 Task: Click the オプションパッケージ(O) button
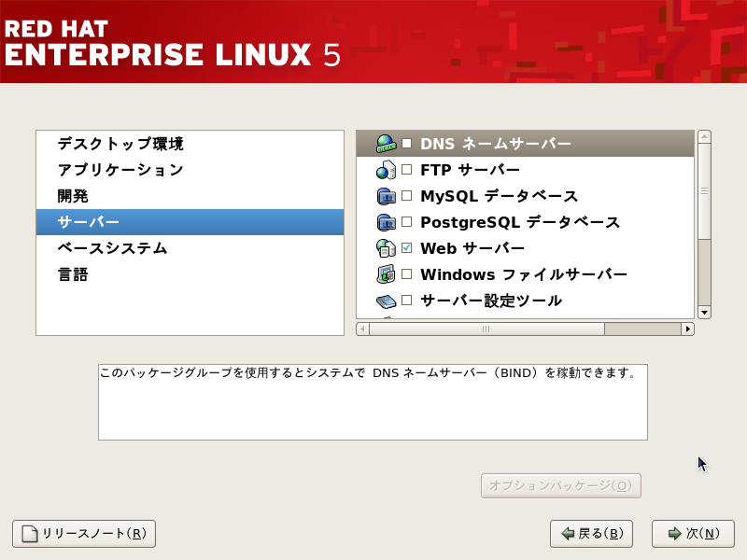561,485
